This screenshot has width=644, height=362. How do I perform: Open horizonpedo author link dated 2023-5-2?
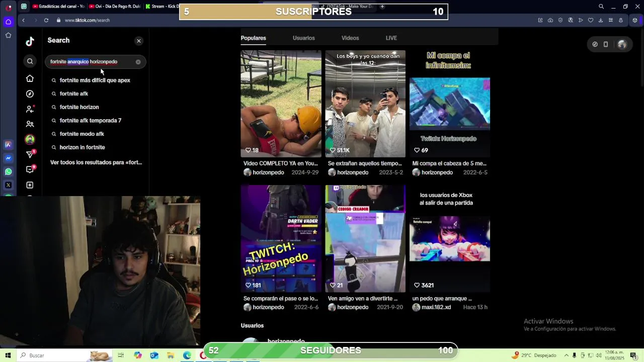tap(353, 172)
